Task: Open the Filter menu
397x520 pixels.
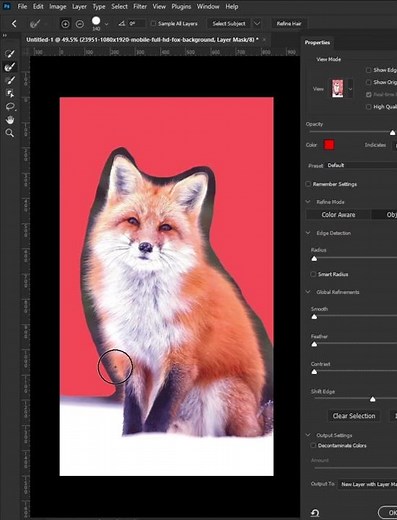Action: pyautogui.click(x=140, y=6)
